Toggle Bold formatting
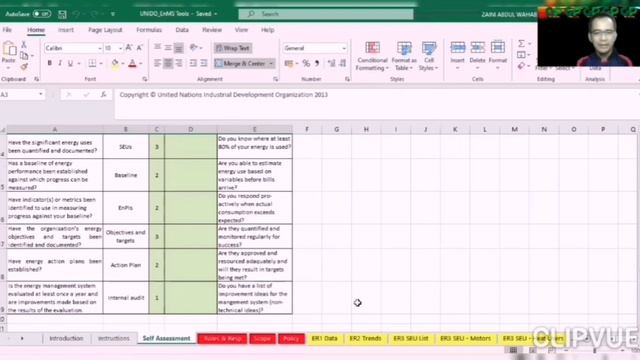The image size is (640, 360). [49, 63]
